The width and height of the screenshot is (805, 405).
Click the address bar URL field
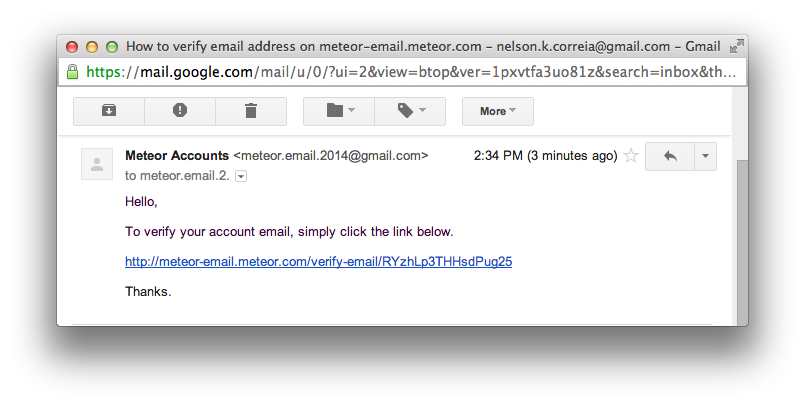[x=402, y=72]
